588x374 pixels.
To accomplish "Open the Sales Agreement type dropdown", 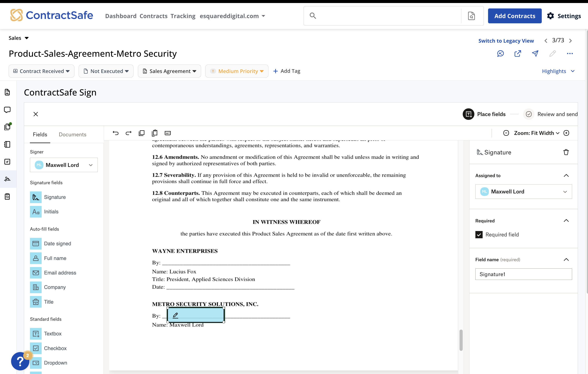I will tap(170, 71).
